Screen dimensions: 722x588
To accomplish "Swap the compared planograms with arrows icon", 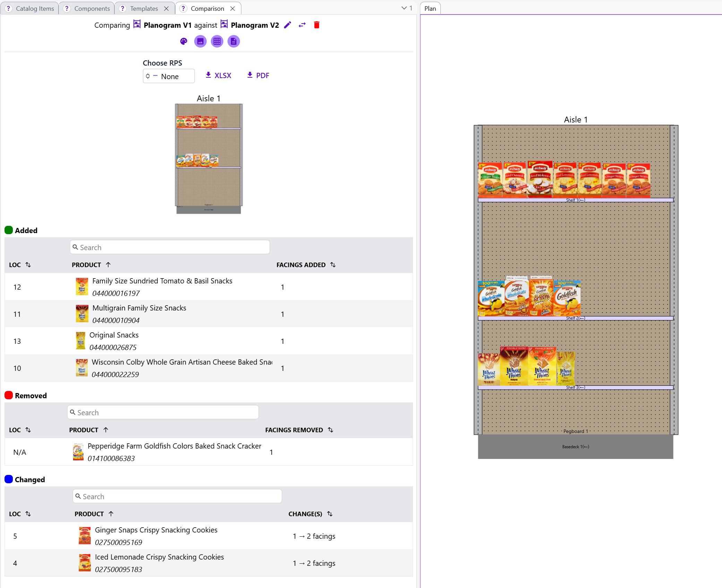I will pyautogui.click(x=302, y=25).
